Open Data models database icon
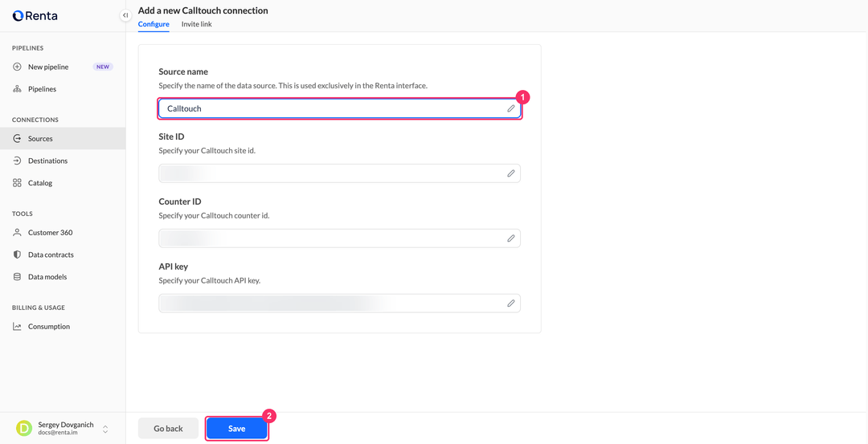 pyautogui.click(x=17, y=277)
